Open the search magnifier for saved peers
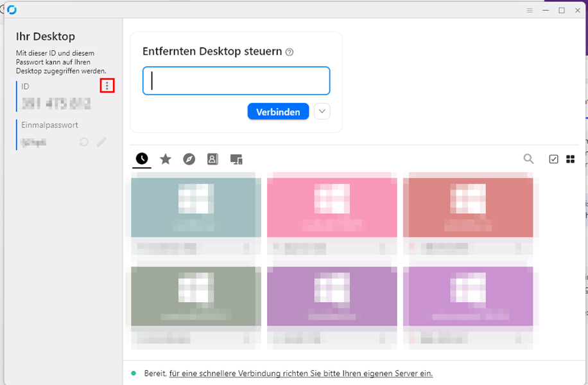Viewport: 588px width, 385px height. [x=528, y=159]
